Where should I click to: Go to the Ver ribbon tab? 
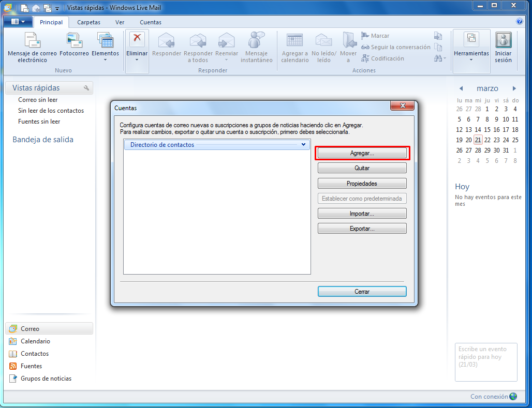(x=120, y=22)
